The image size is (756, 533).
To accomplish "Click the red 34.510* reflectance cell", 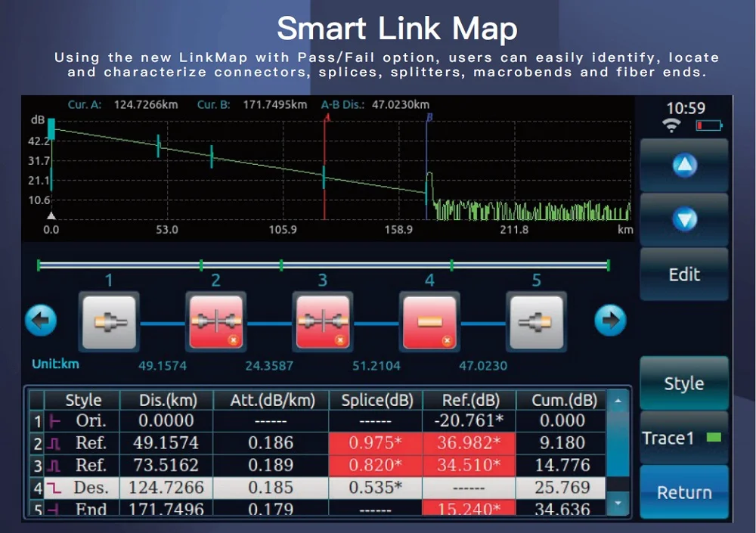I will point(469,466).
